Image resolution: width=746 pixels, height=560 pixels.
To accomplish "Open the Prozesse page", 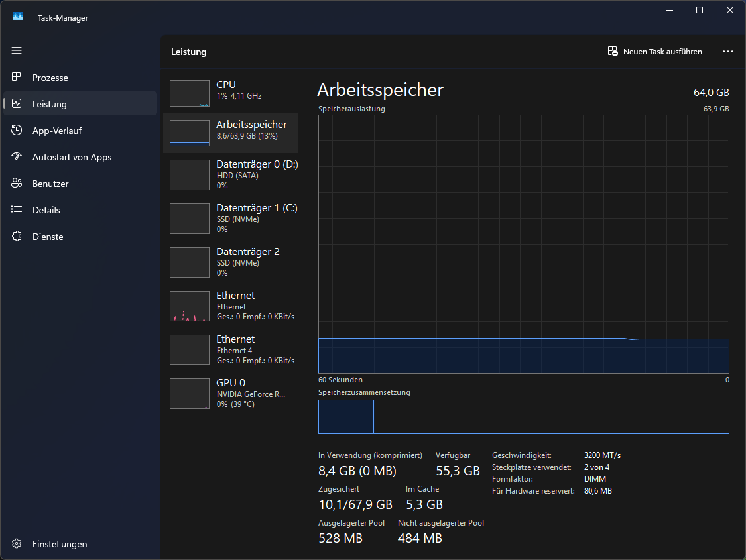I will point(80,78).
